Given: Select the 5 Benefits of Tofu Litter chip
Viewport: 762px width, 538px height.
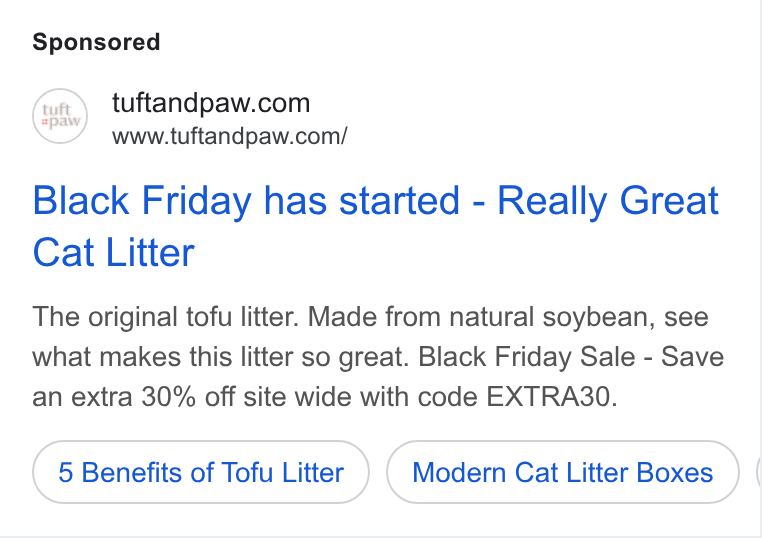Looking at the screenshot, I should click(201, 472).
